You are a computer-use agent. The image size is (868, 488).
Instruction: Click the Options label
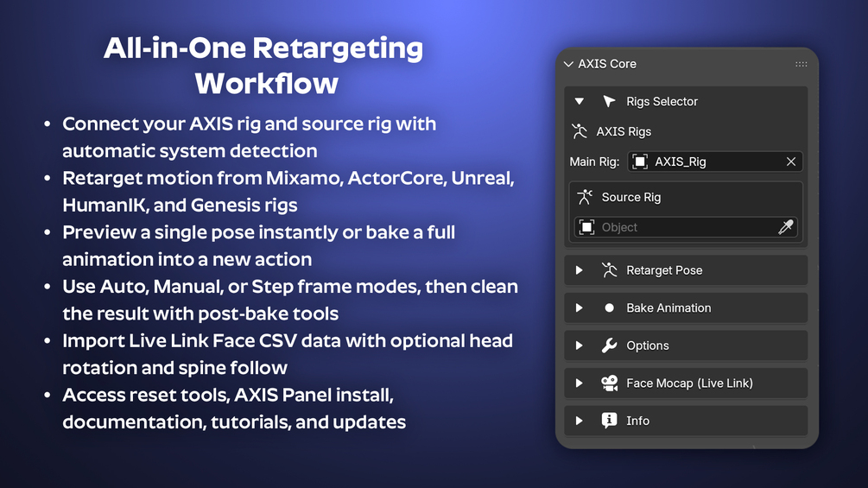[648, 345]
